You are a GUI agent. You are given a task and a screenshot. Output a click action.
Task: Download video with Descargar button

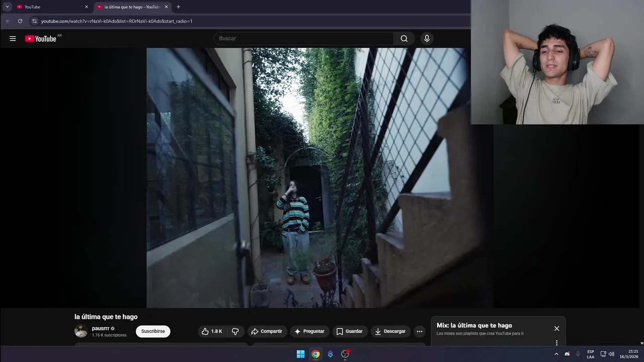pos(390,331)
